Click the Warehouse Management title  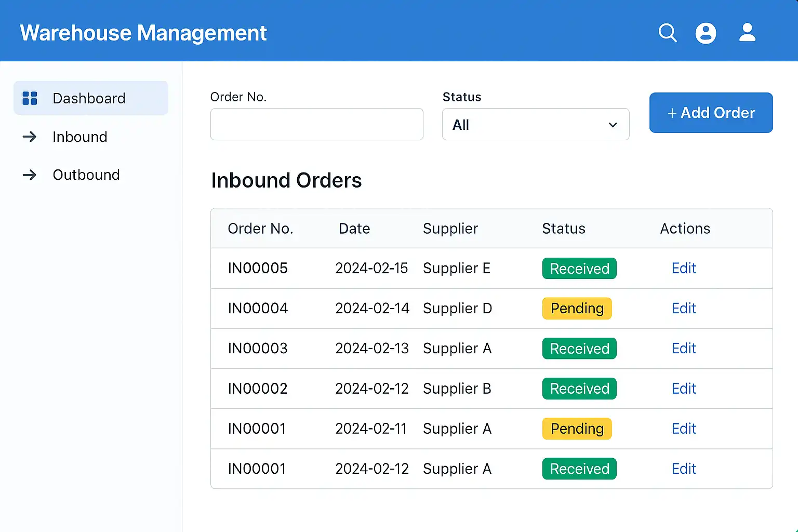pyautogui.click(x=143, y=33)
